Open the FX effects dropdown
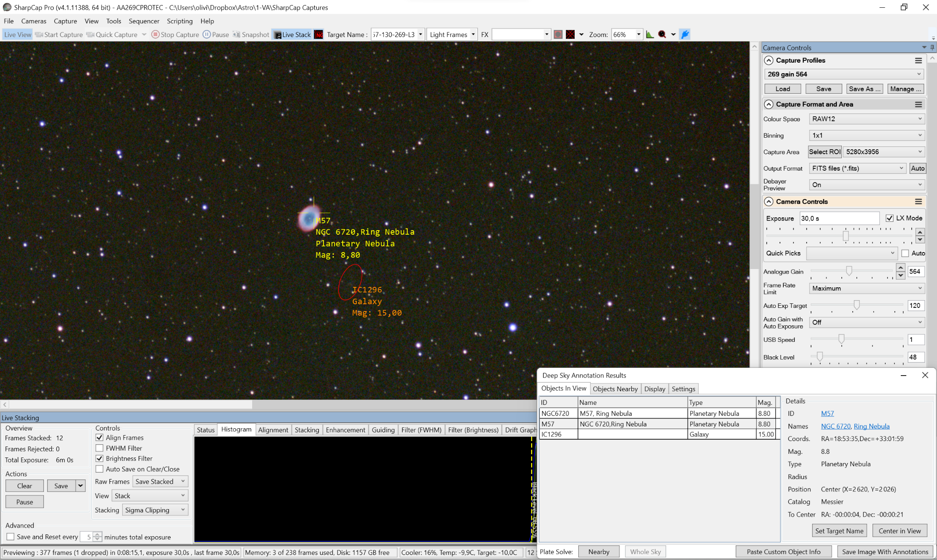 546,34
